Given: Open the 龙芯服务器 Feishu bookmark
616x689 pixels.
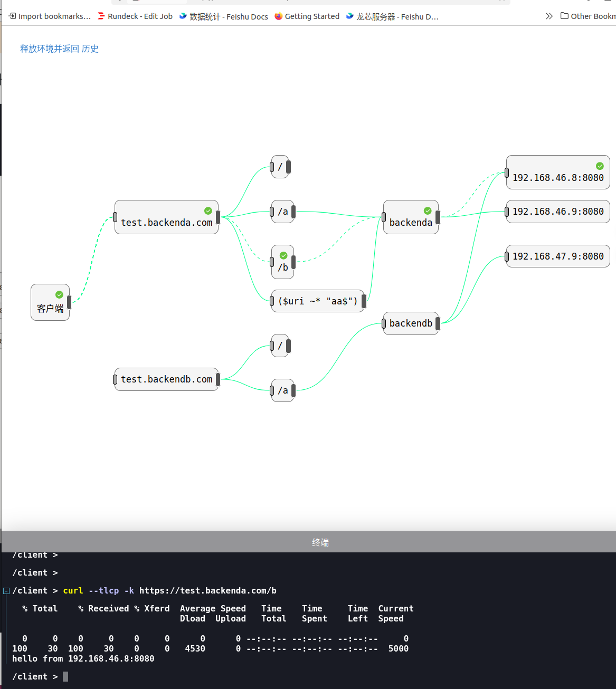Looking at the screenshot, I should [x=392, y=16].
